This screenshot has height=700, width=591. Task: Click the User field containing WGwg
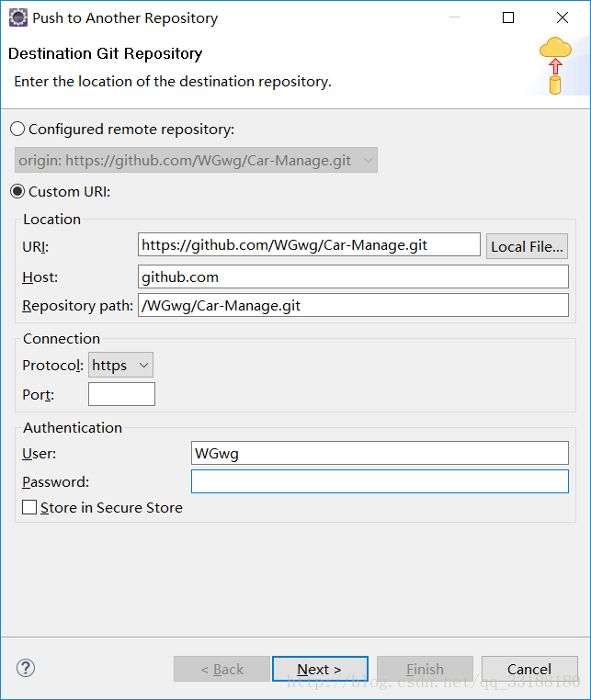[380, 453]
